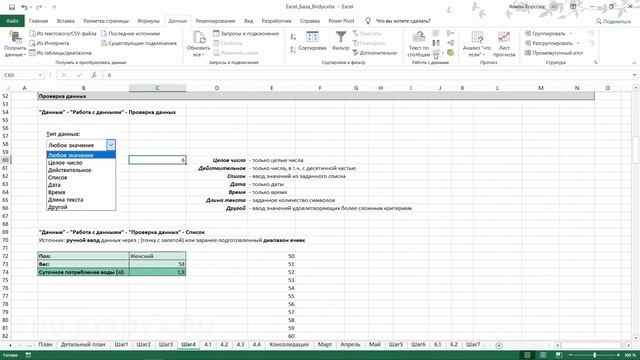640x360 pixels.
Task: Select Целое число in the list
Action: pos(81,162)
